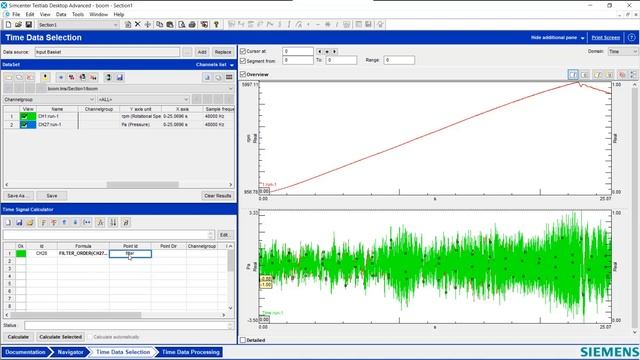Click the green Ok cell in formula row 1
This screenshot has height=360, width=640.
21,253
